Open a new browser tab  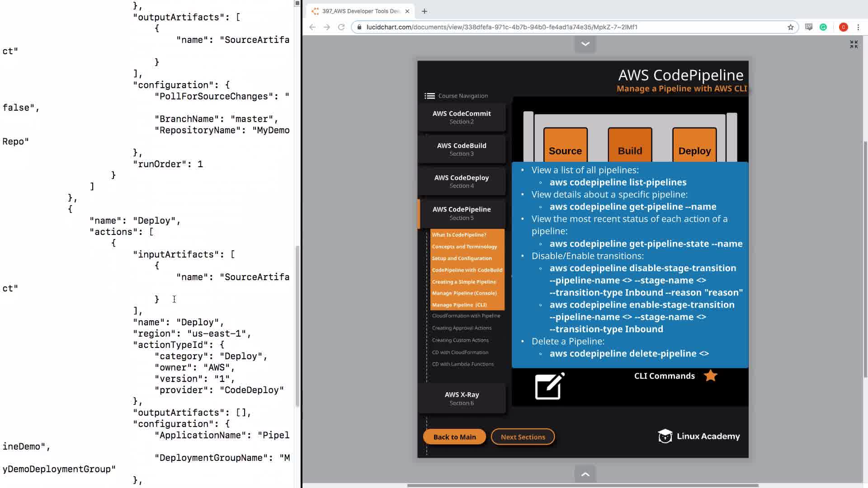424,11
